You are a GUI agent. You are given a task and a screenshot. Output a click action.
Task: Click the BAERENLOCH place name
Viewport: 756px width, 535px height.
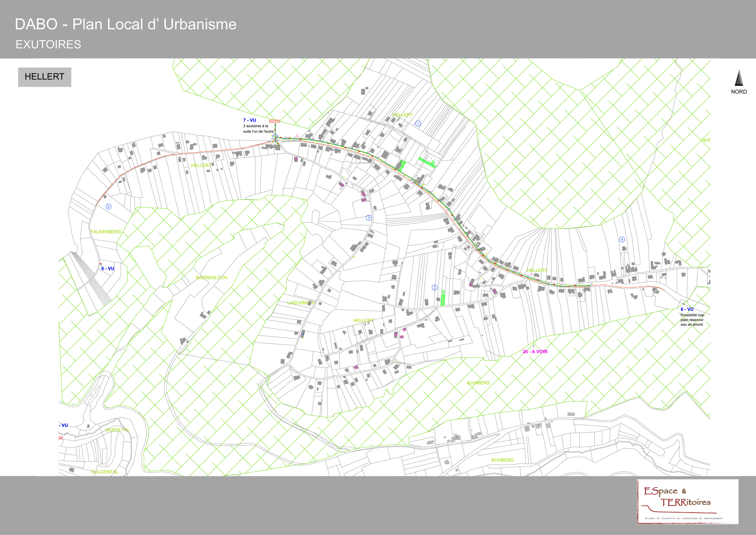tap(211, 278)
